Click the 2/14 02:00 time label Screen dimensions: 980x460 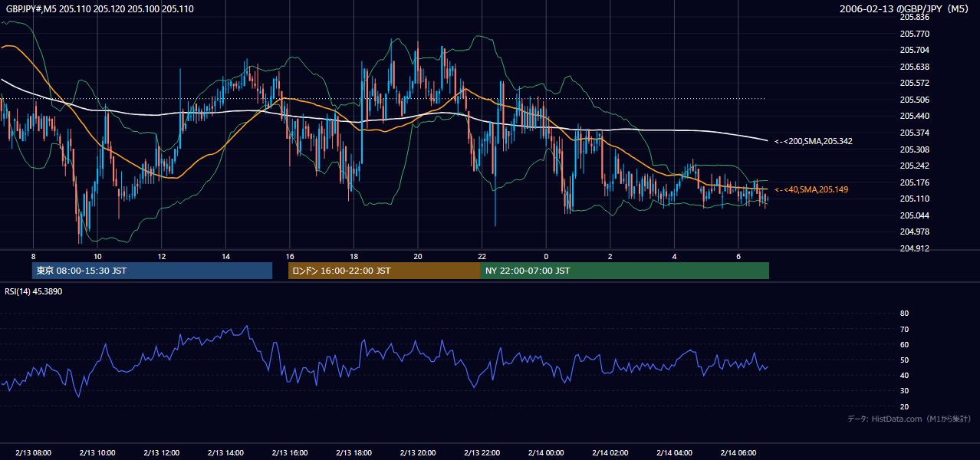click(610, 452)
